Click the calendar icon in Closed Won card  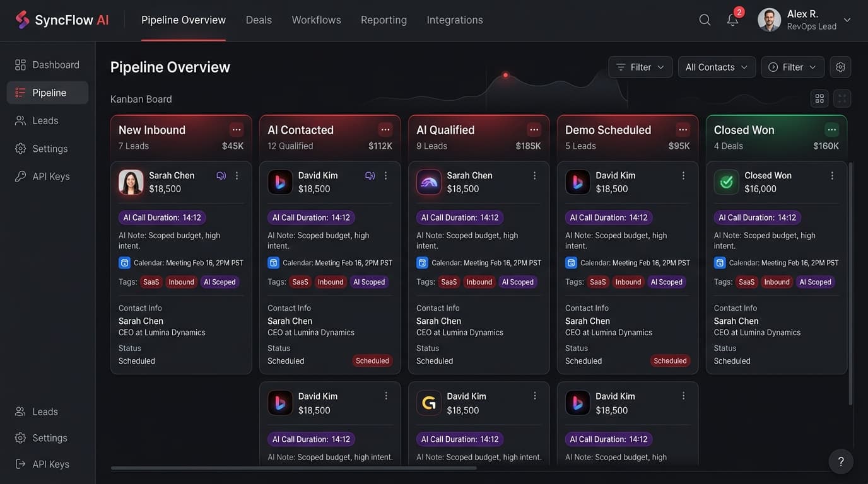[720, 263]
